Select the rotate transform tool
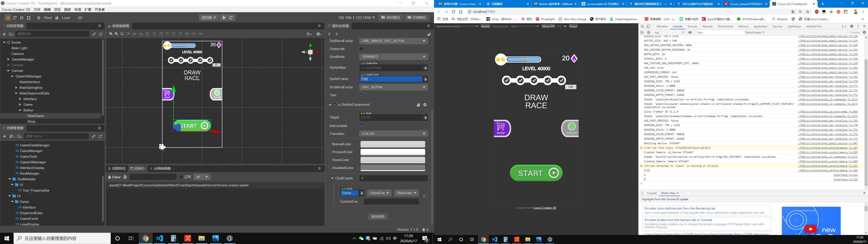 coord(15,18)
